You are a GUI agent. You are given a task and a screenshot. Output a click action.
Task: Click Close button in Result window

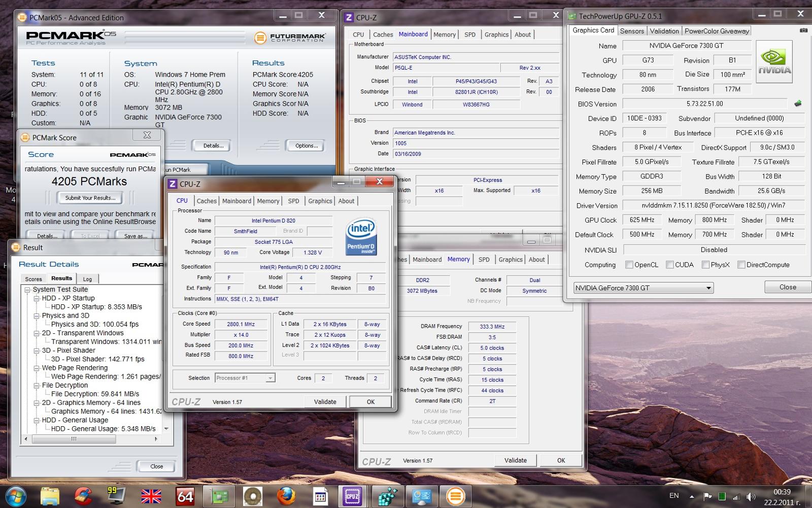pyautogui.click(x=157, y=466)
